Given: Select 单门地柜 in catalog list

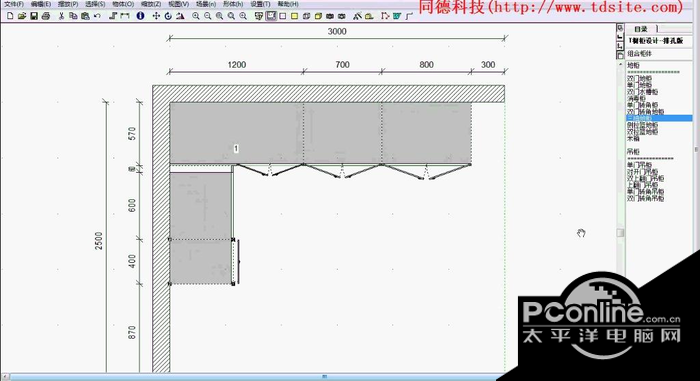Looking at the screenshot, I should (x=639, y=85).
